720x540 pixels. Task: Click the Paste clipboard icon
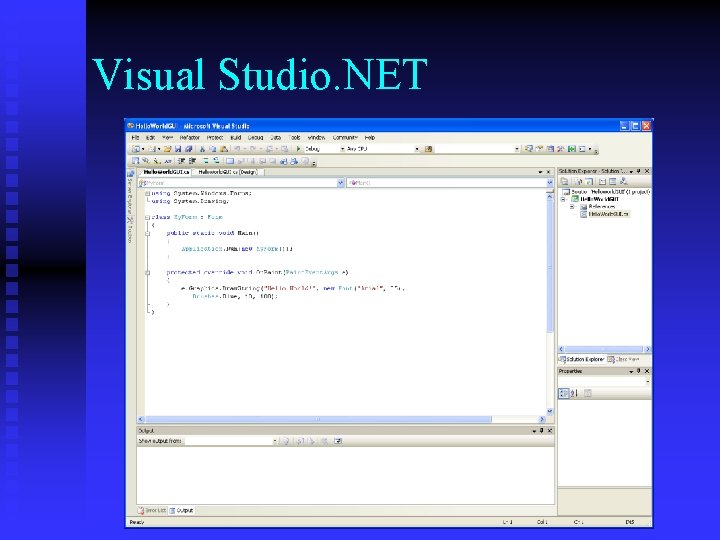224,149
